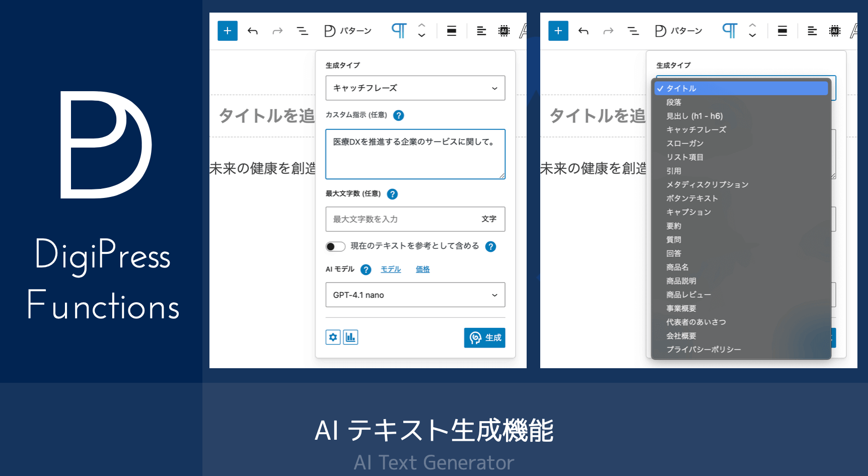Image resolution: width=868 pixels, height=476 pixels.
Task: Open document overview icon in left editor
Action: [302, 31]
